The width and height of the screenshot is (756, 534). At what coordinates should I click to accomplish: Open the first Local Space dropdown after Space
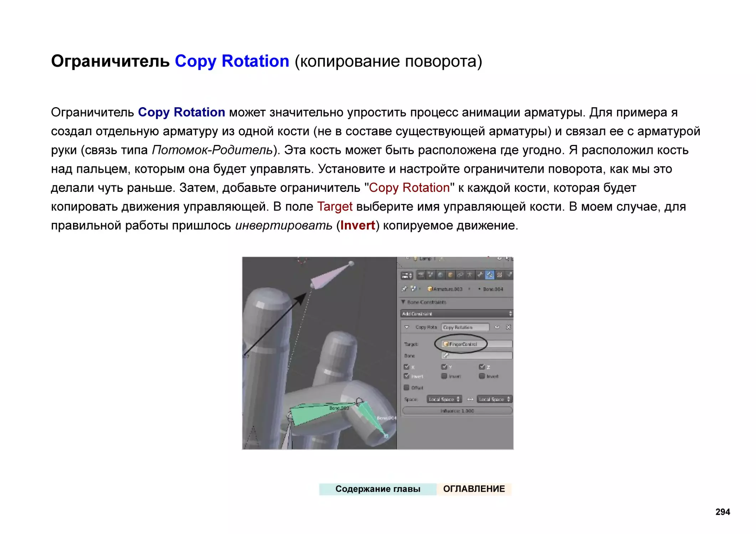point(444,399)
